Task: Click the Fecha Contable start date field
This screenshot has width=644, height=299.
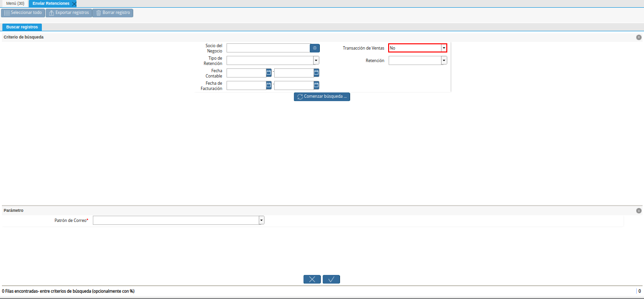Action: click(246, 73)
